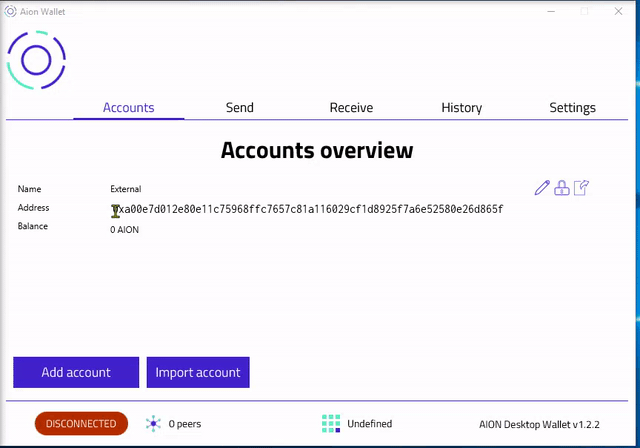Click the peers network icon

(153, 424)
